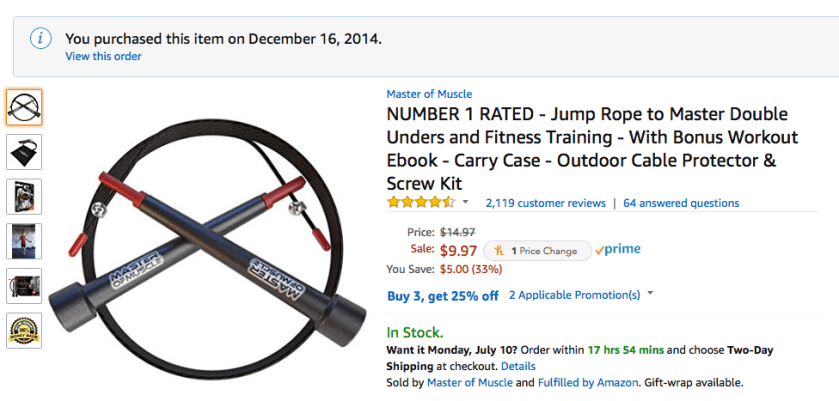Expand the star rating dropdown arrow
Image resolution: width=839 pixels, height=401 pixels.
coord(466,203)
